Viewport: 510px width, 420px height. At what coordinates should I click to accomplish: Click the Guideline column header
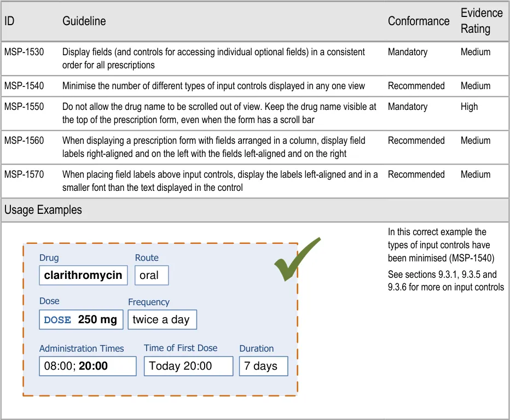[84, 21]
